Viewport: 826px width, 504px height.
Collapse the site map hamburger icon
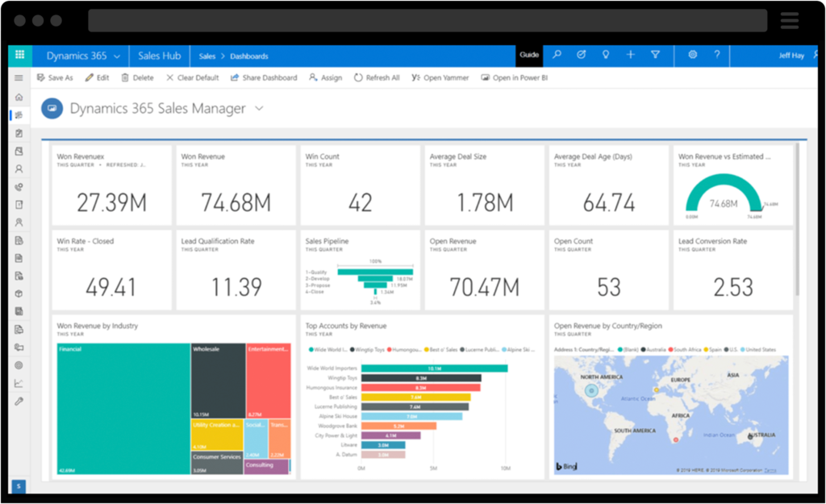click(19, 78)
